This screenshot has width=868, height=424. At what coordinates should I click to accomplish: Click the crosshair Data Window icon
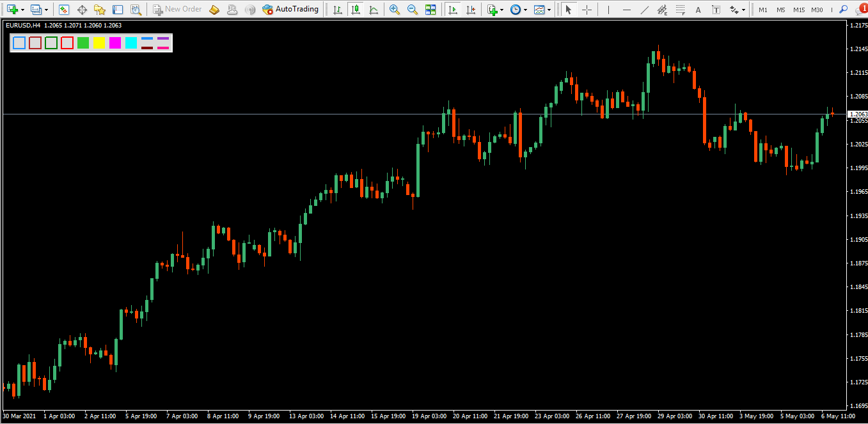tap(82, 10)
